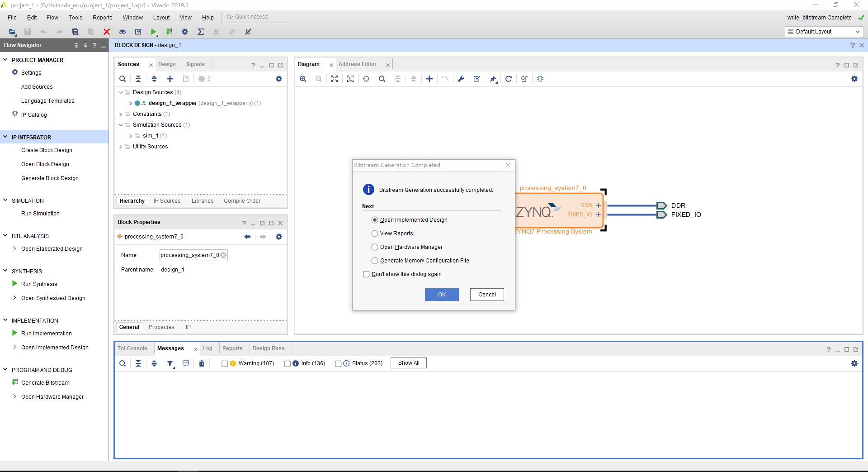The image size is (868, 472).
Task: Open Messages panel settings gear
Action: 854,363
